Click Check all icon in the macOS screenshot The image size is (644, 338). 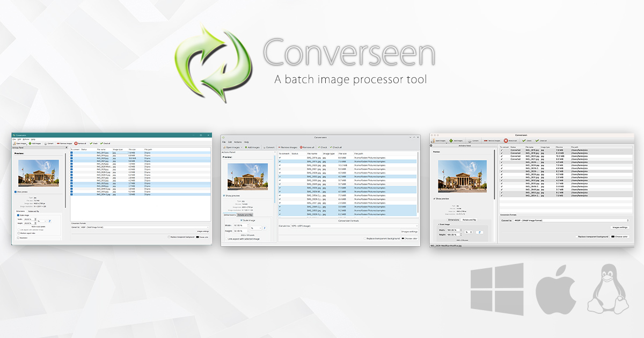[x=537, y=141]
